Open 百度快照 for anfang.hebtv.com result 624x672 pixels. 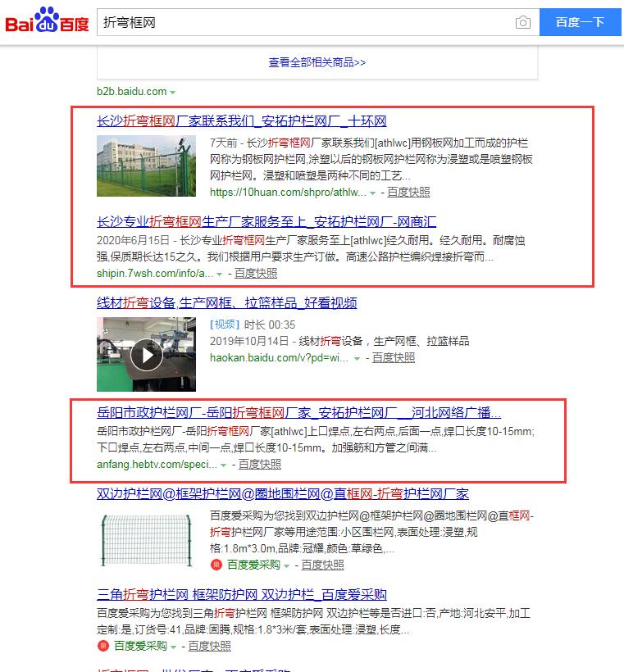tap(259, 464)
